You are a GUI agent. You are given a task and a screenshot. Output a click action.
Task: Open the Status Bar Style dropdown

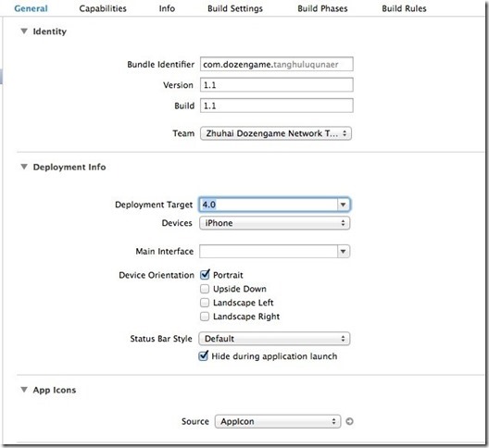pyautogui.click(x=274, y=339)
